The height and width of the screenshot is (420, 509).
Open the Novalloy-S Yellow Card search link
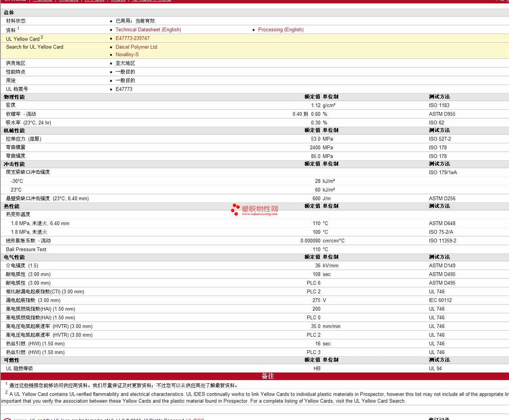[127, 55]
